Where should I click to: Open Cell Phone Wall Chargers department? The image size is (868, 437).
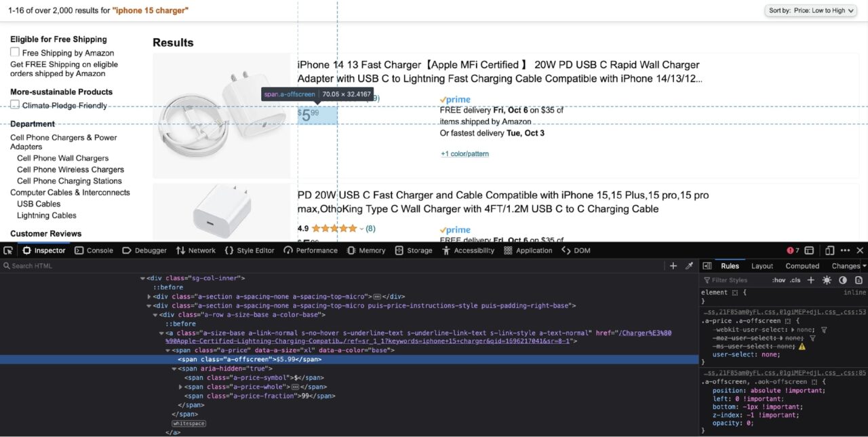(62, 158)
